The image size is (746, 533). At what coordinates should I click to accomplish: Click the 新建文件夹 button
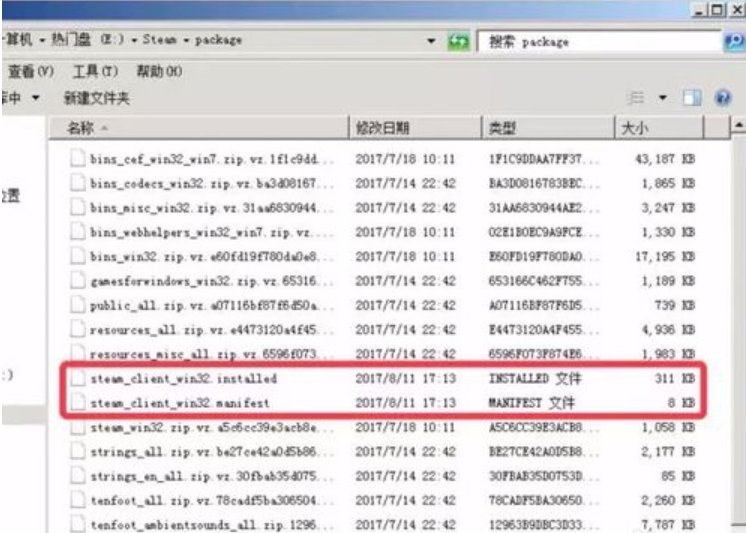[97, 98]
